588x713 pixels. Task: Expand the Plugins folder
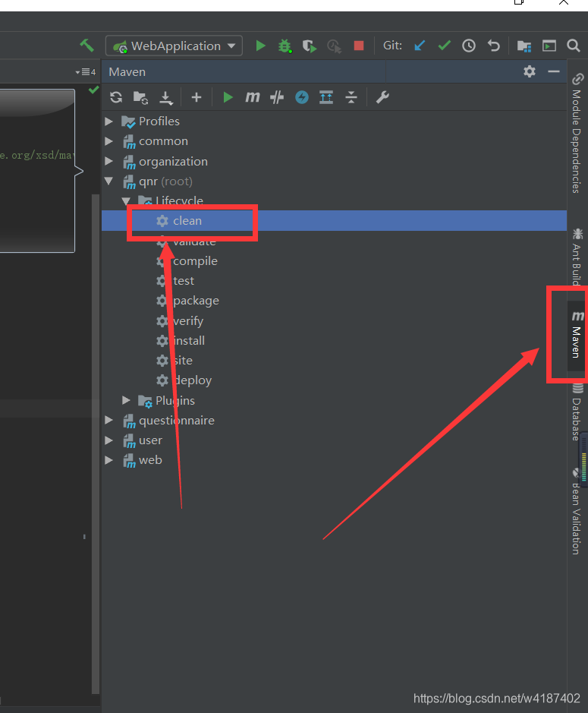tap(126, 400)
